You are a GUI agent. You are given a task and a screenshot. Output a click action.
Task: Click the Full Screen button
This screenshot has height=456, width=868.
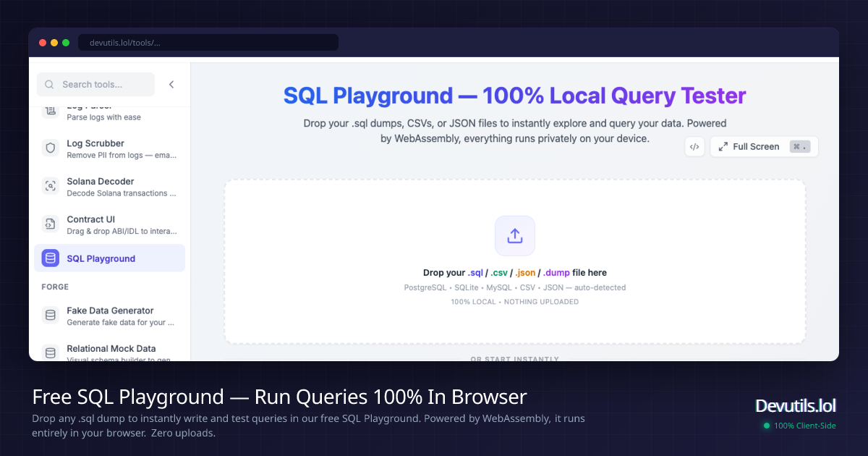tap(764, 146)
